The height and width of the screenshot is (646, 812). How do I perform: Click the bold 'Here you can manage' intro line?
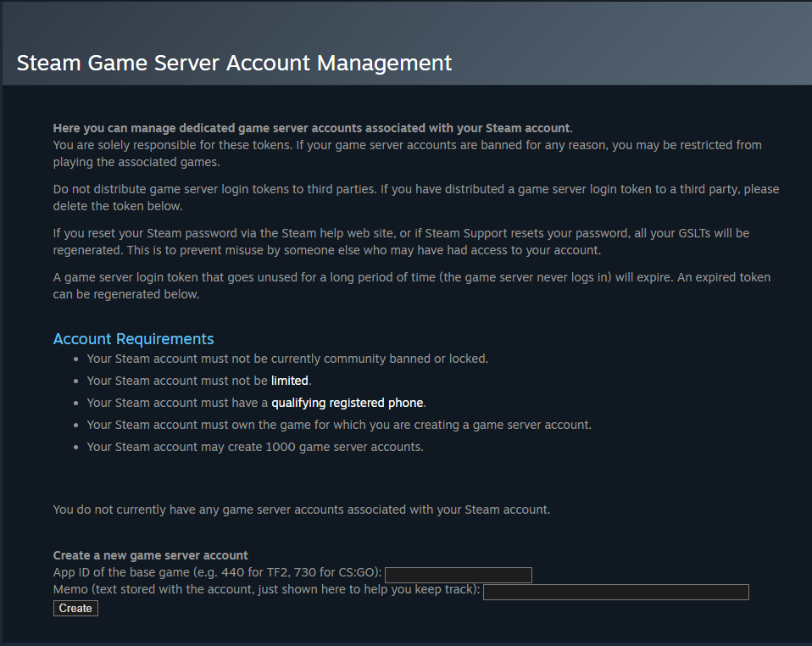pos(312,128)
